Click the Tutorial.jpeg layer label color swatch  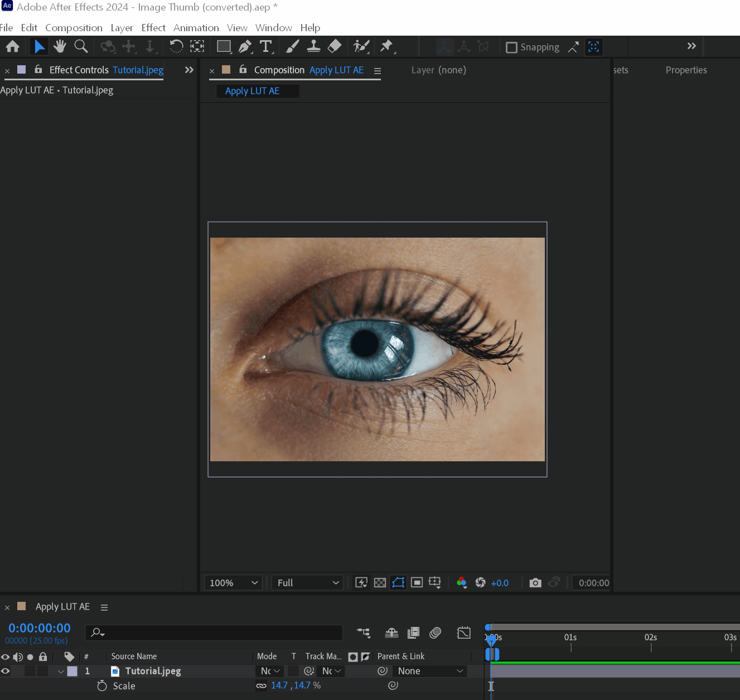click(72, 672)
